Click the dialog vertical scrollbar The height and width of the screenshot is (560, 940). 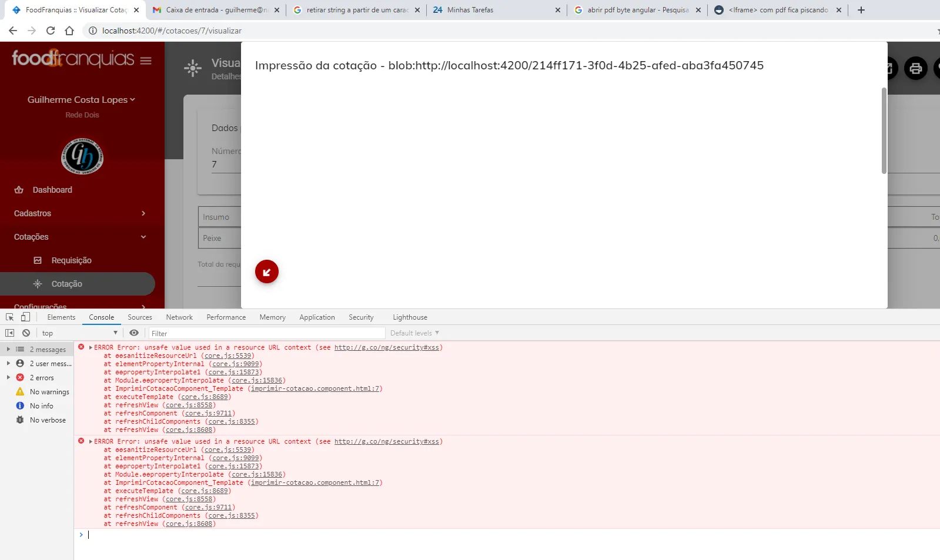[x=884, y=131]
